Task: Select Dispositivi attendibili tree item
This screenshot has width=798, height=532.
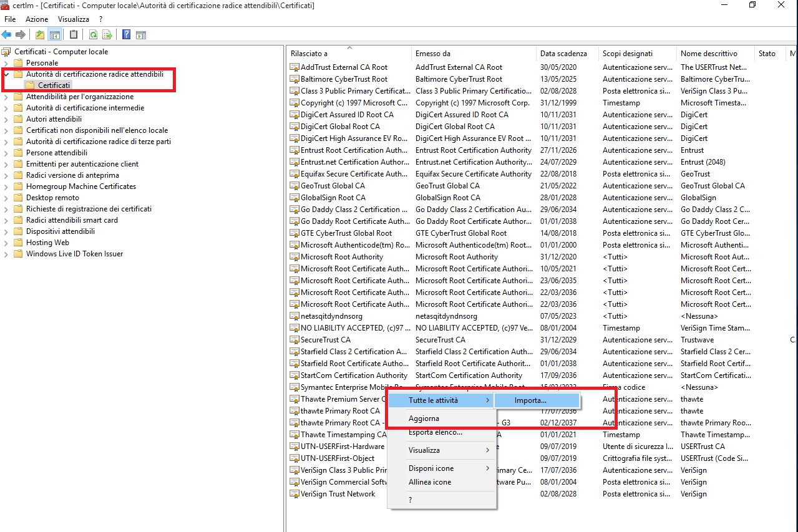Action: [61, 231]
